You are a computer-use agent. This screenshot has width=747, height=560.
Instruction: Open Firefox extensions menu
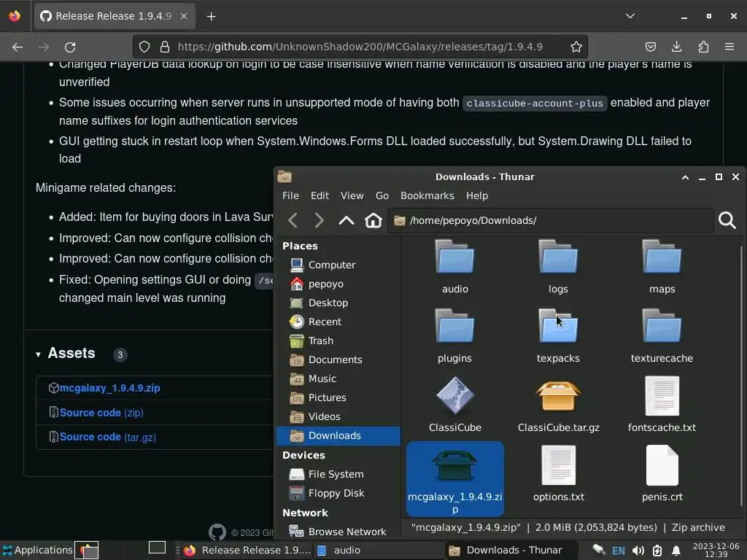click(703, 47)
